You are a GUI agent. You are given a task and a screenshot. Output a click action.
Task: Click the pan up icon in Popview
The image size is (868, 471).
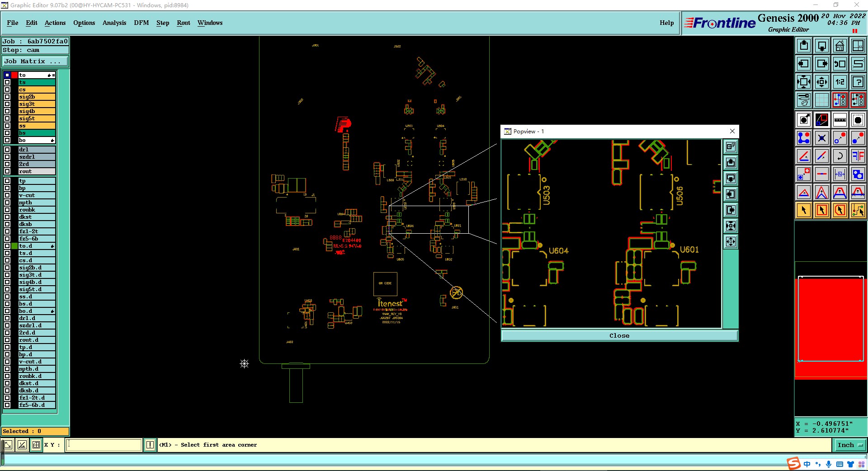tap(731, 163)
